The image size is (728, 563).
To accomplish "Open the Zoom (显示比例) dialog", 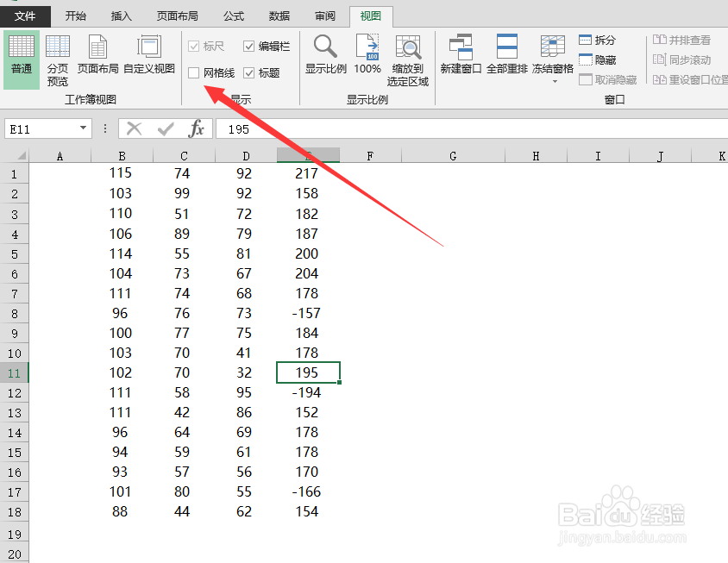I will click(325, 55).
